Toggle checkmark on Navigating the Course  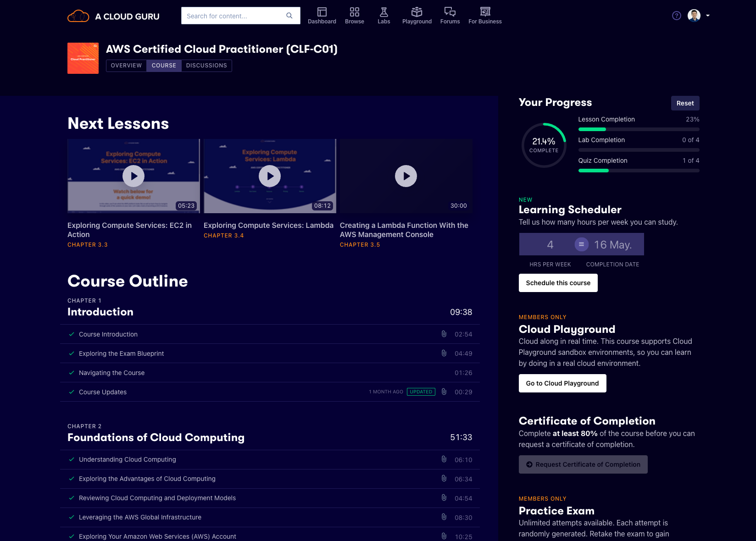[x=72, y=373]
